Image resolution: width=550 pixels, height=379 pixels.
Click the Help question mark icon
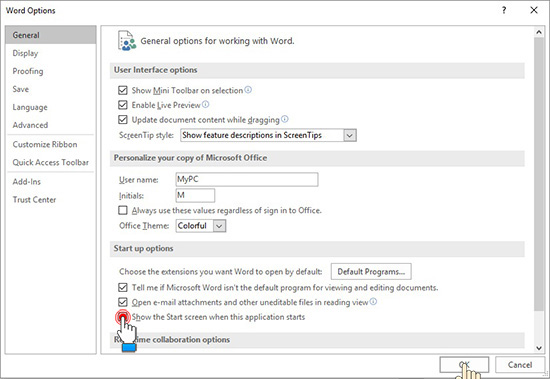point(504,10)
